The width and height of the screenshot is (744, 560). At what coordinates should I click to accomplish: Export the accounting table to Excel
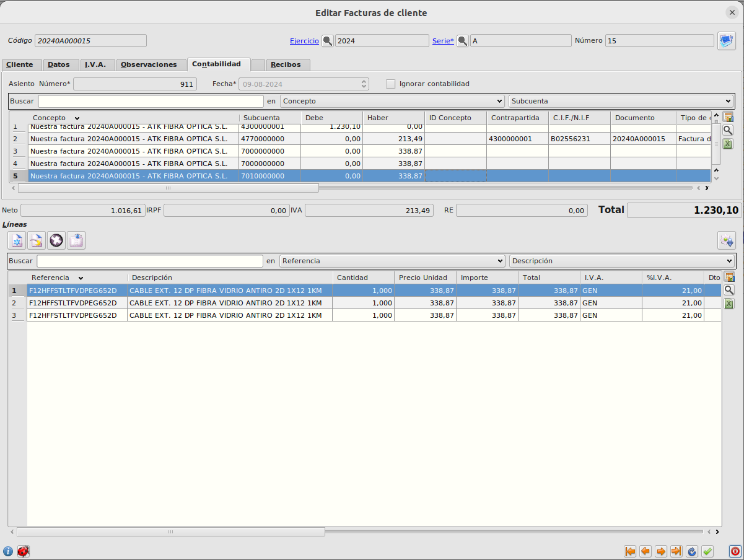tap(729, 144)
